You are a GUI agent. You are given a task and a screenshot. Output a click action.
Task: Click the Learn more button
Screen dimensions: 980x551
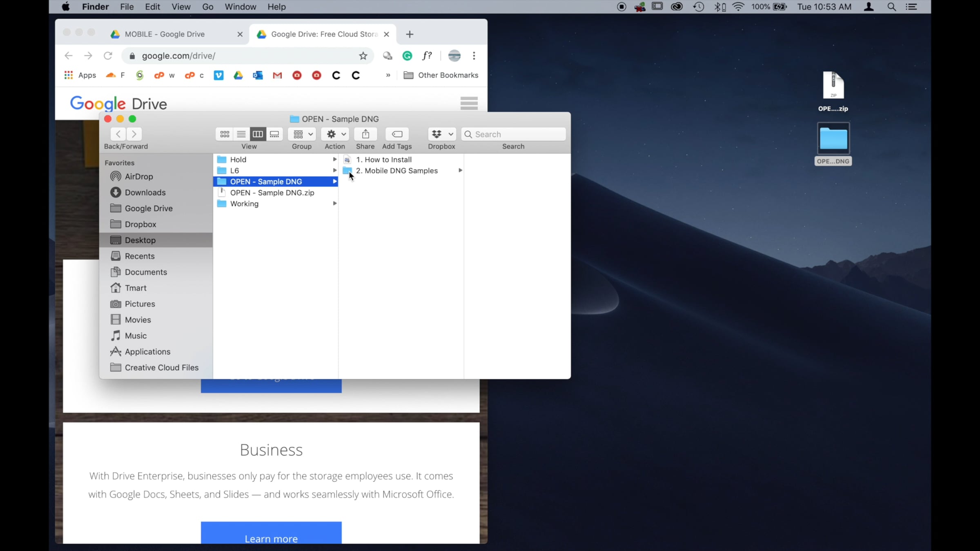tap(271, 533)
